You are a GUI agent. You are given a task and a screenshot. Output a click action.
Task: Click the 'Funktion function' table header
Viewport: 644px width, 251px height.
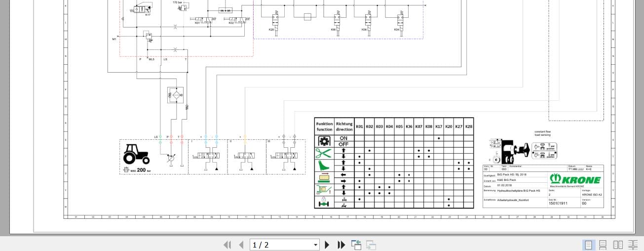click(324, 126)
